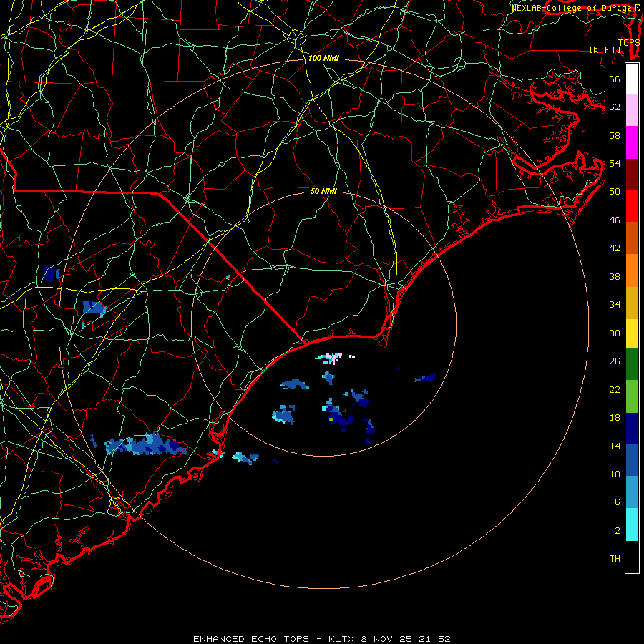This screenshot has width=644, height=644.
Task: Click the 22 legend value
Action: (615, 389)
